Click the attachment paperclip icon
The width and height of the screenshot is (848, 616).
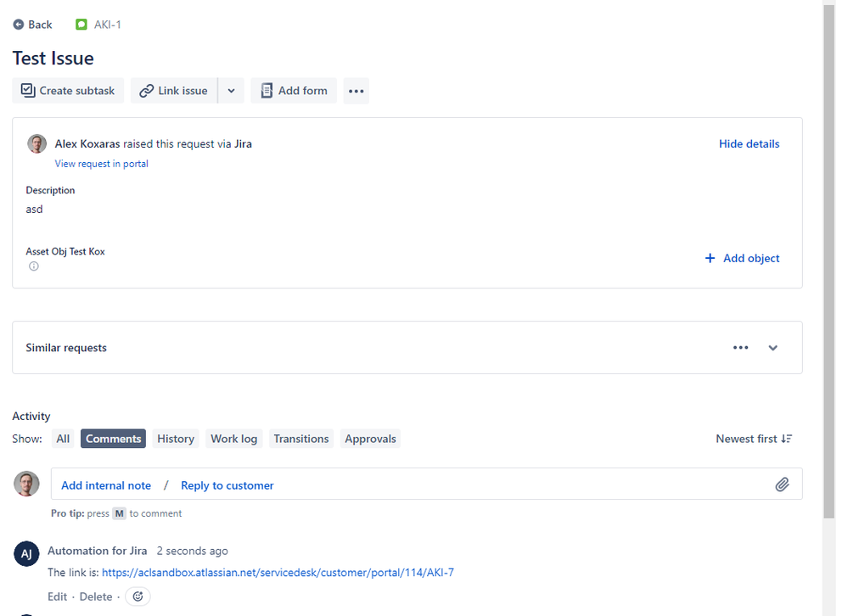coord(782,484)
